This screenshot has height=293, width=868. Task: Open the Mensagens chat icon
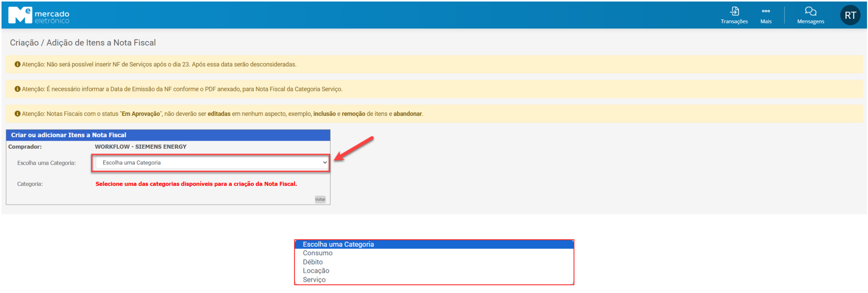[811, 12]
